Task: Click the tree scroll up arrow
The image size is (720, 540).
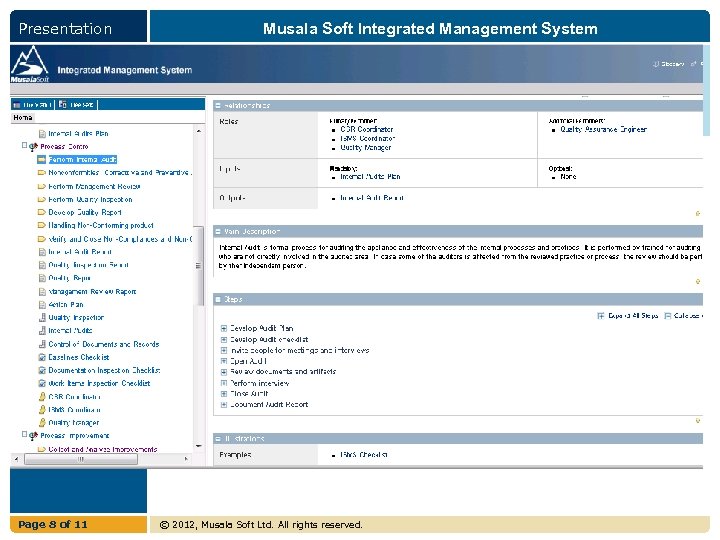Action: [x=199, y=131]
